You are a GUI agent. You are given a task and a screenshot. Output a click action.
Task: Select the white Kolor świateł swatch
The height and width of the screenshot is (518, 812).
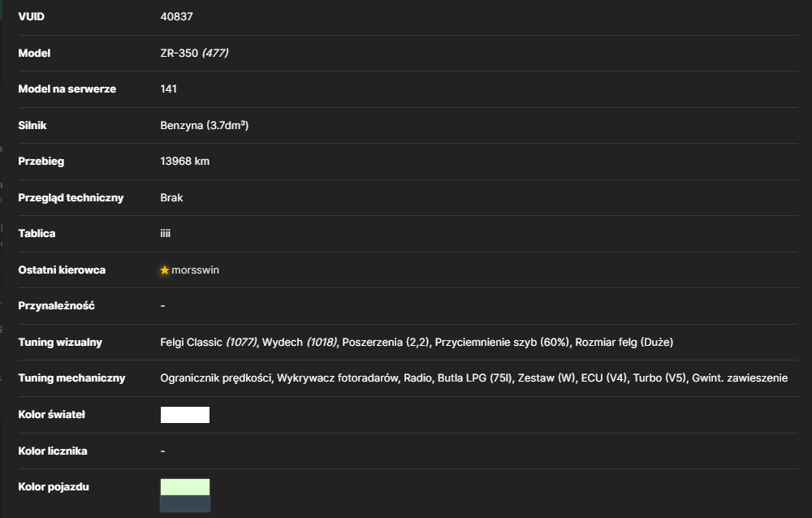point(185,415)
